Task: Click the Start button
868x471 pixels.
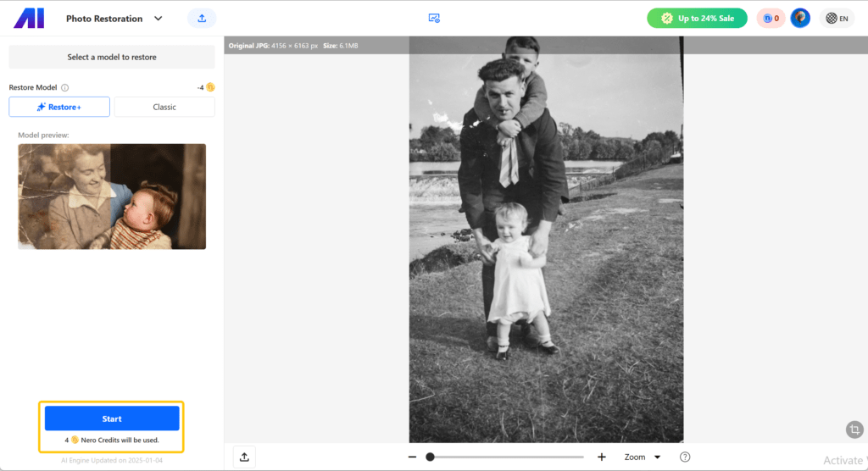Action: (x=112, y=418)
